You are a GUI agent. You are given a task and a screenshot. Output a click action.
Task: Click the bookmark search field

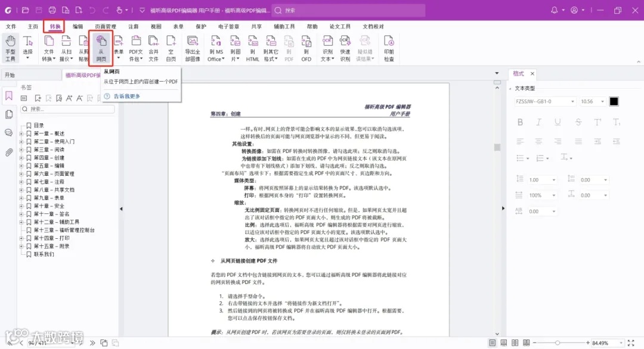point(68,109)
